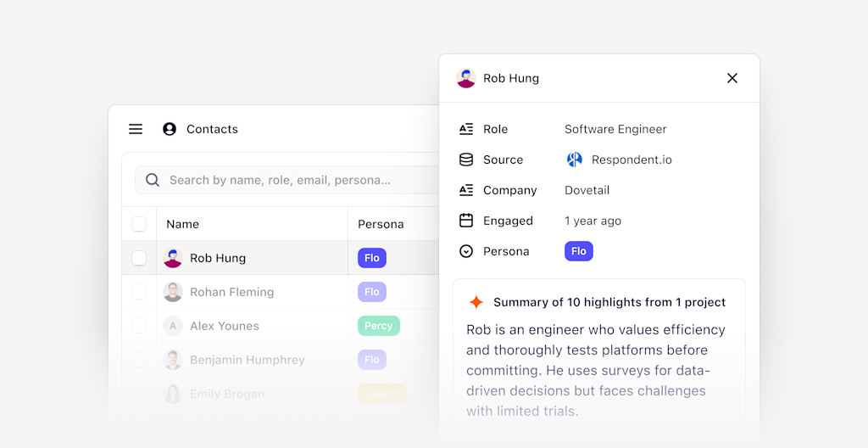This screenshot has width=868, height=448.
Task: Click Summary of 10 highlights heading
Action: point(609,302)
